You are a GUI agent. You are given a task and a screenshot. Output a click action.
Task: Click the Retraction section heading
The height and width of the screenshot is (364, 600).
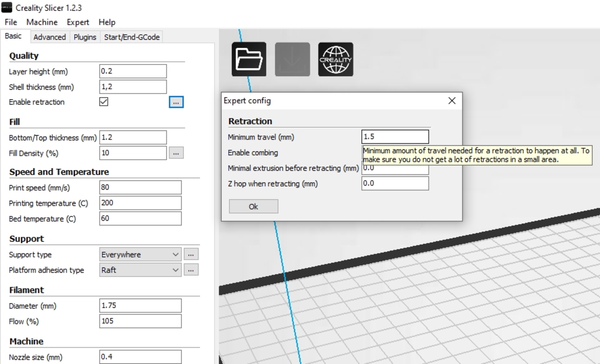pyautogui.click(x=250, y=121)
